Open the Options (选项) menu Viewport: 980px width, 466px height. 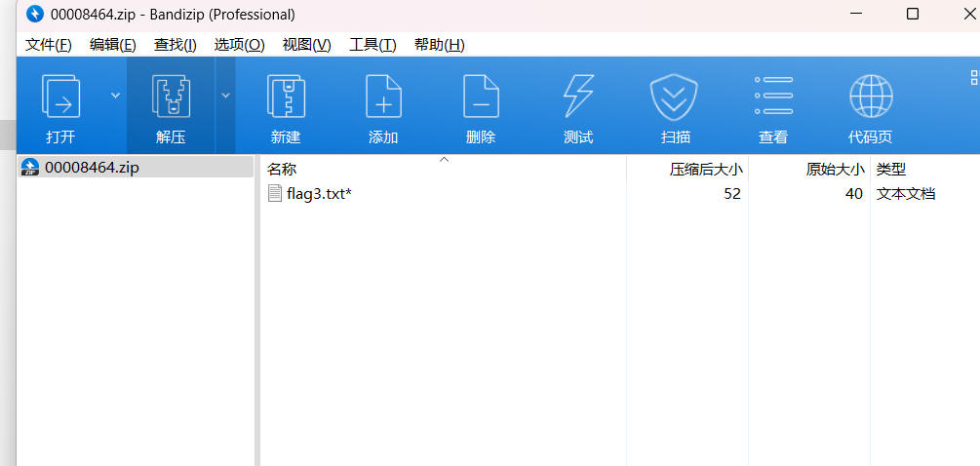tap(239, 45)
